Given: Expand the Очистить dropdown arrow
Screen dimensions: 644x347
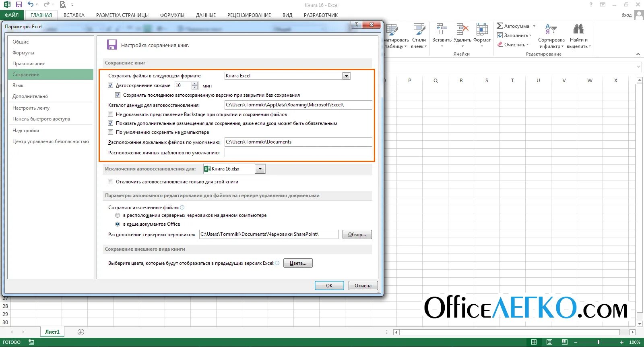Looking at the screenshot, I should tap(527, 45).
